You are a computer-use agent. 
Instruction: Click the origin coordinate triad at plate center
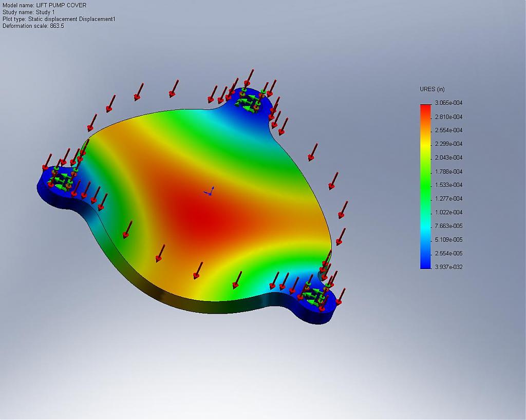(209, 192)
